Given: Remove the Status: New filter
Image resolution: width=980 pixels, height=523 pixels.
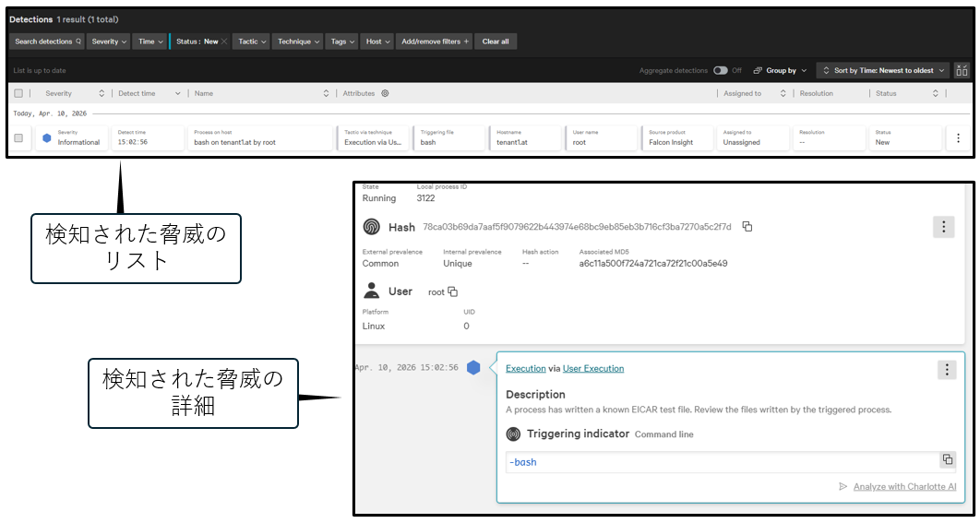Looking at the screenshot, I should (x=224, y=42).
